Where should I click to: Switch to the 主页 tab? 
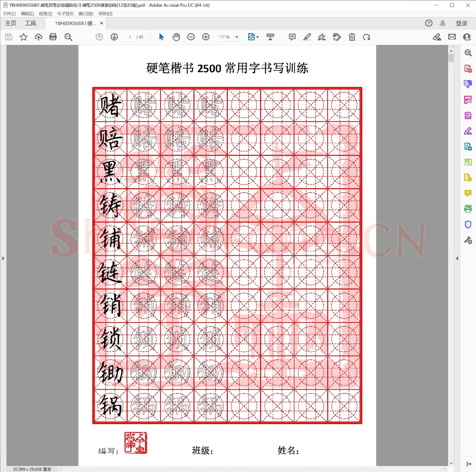pyautogui.click(x=11, y=23)
